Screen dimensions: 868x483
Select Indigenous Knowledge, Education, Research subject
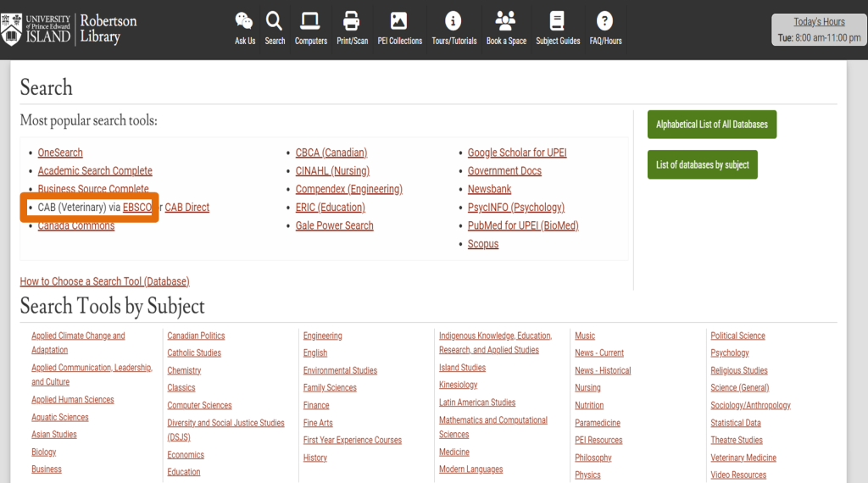pos(495,343)
